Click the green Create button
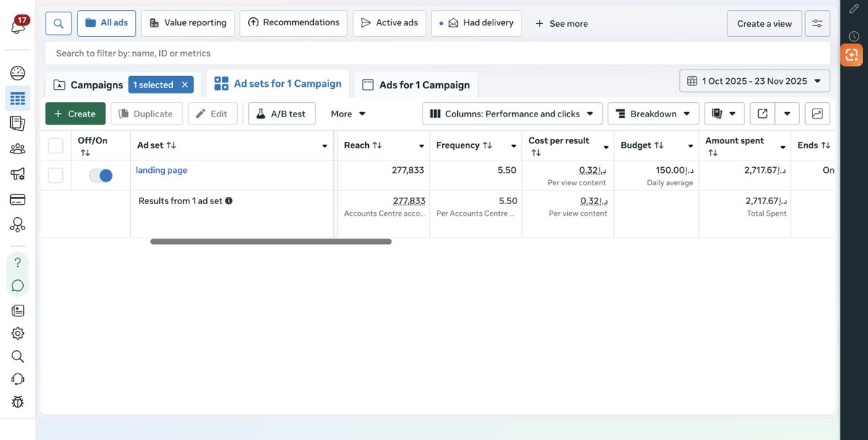This screenshot has height=440, width=868. coord(75,114)
